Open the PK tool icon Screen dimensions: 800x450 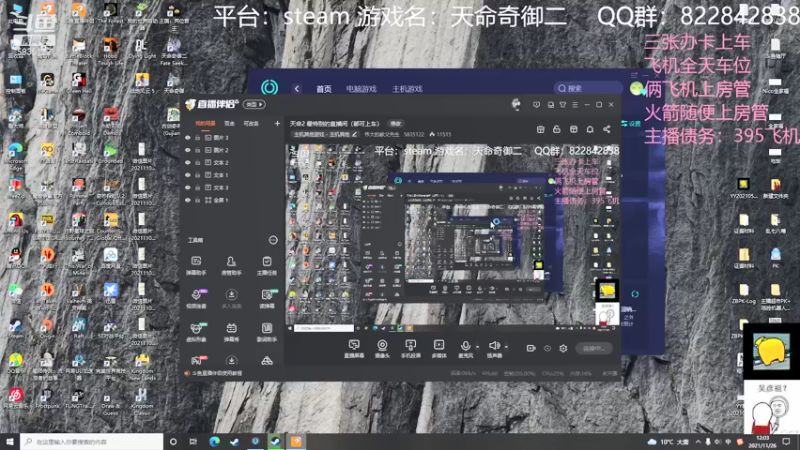(x=196, y=361)
